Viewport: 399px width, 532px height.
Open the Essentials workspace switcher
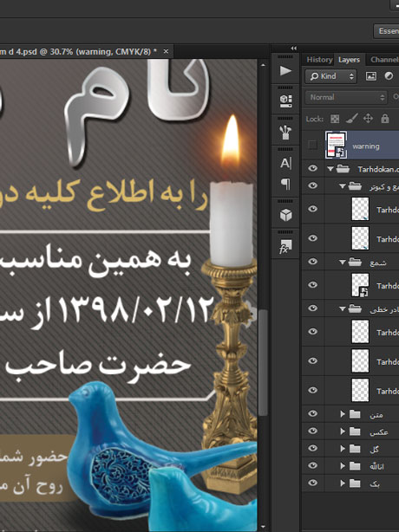(x=387, y=31)
